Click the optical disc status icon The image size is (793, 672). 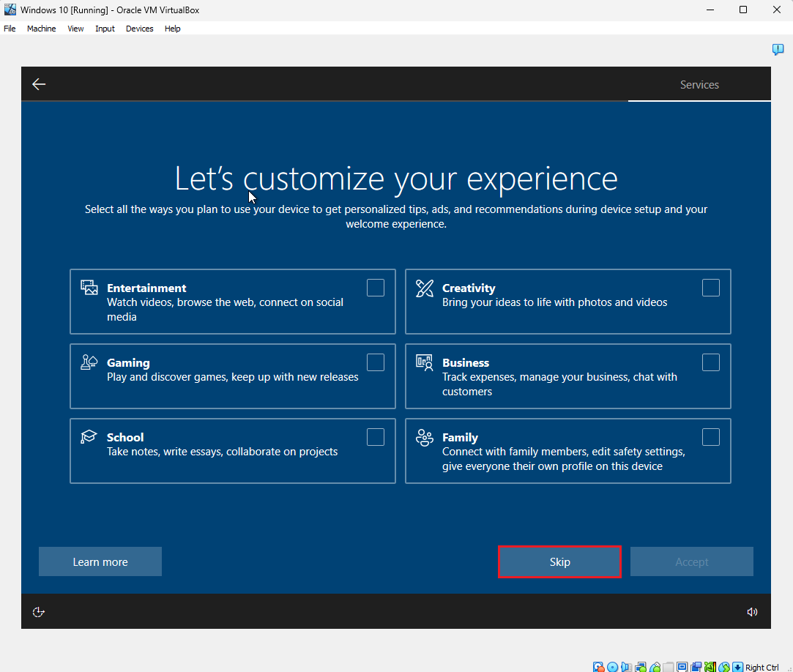[612, 667]
